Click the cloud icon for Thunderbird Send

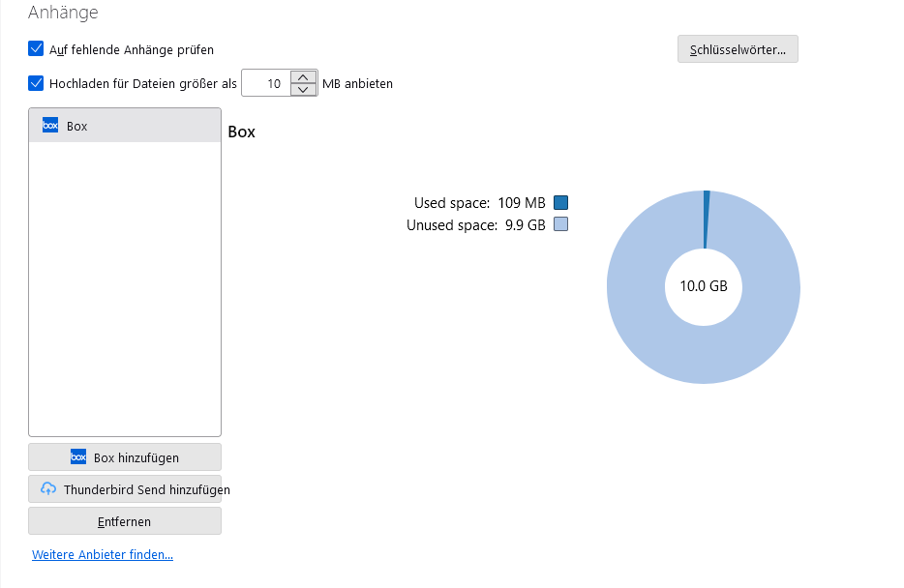[48, 489]
